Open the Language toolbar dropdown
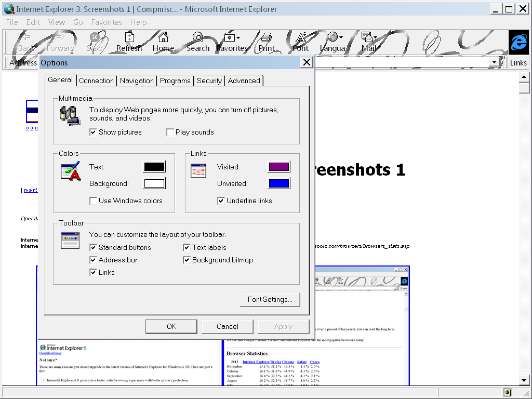 341,37
